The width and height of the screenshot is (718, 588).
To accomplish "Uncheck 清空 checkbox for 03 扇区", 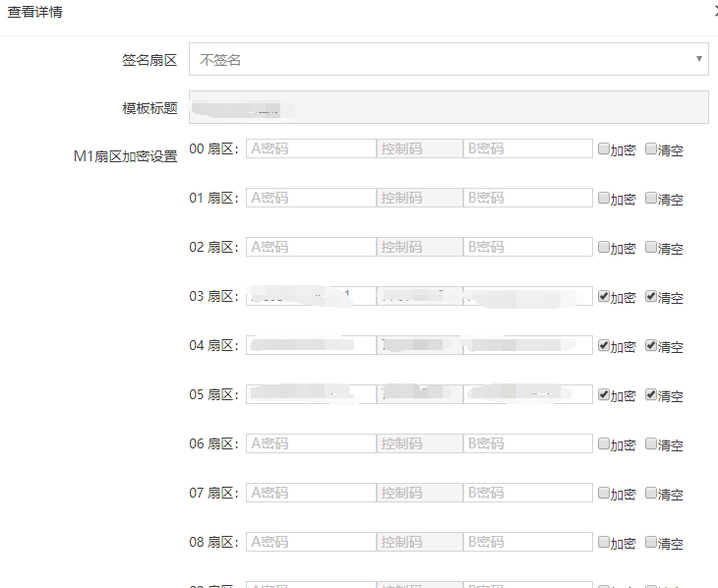I will 651,297.
